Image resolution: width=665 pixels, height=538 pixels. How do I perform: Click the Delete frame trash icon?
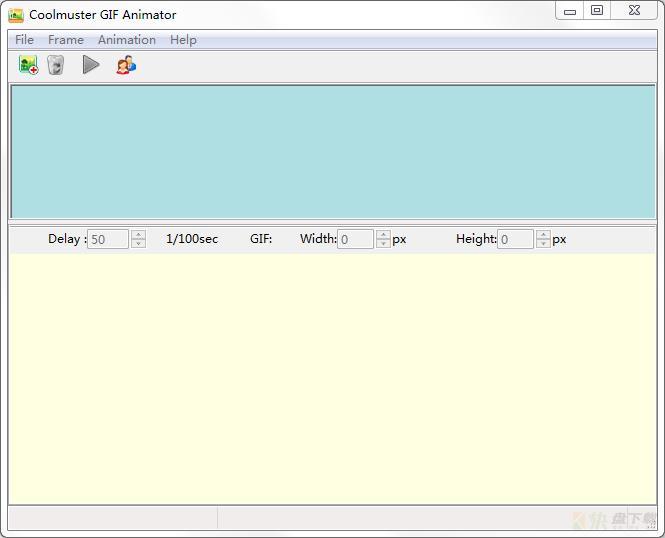point(56,65)
